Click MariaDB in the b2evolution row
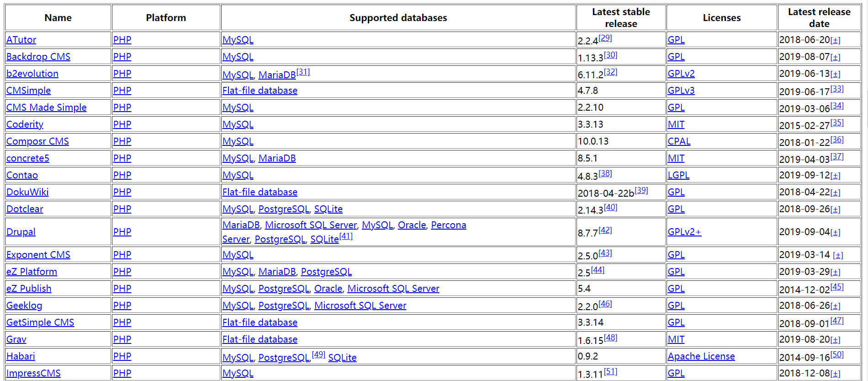The image size is (868, 381). point(277,75)
